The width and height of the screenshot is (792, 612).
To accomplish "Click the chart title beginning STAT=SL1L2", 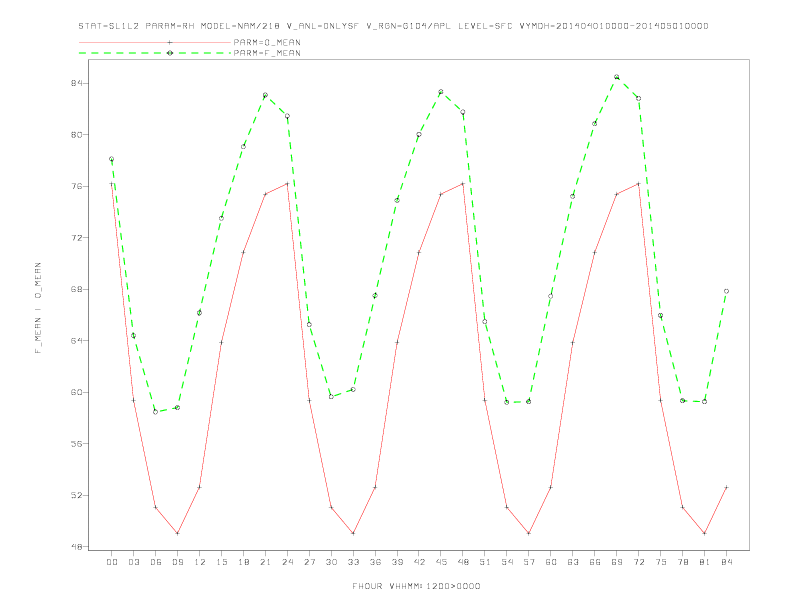I will pos(393,26).
